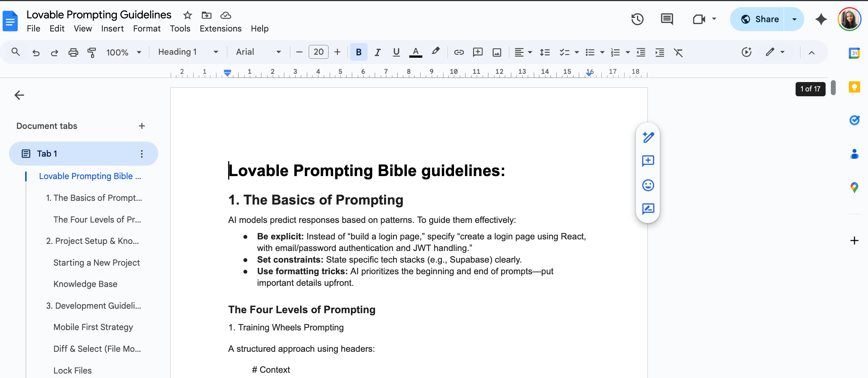The image size is (868, 378).
Task: Toggle underline formatting
Action: 396,52
